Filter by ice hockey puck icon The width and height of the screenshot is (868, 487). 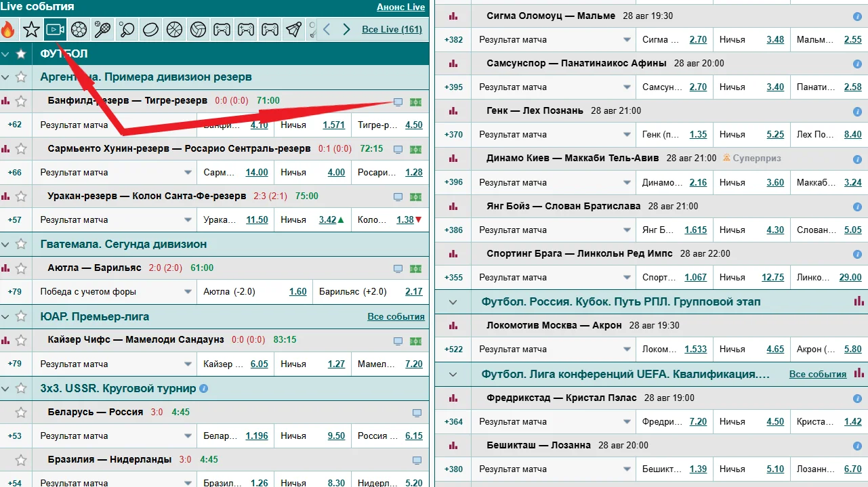pyautogui.click(x=150, y=29)
